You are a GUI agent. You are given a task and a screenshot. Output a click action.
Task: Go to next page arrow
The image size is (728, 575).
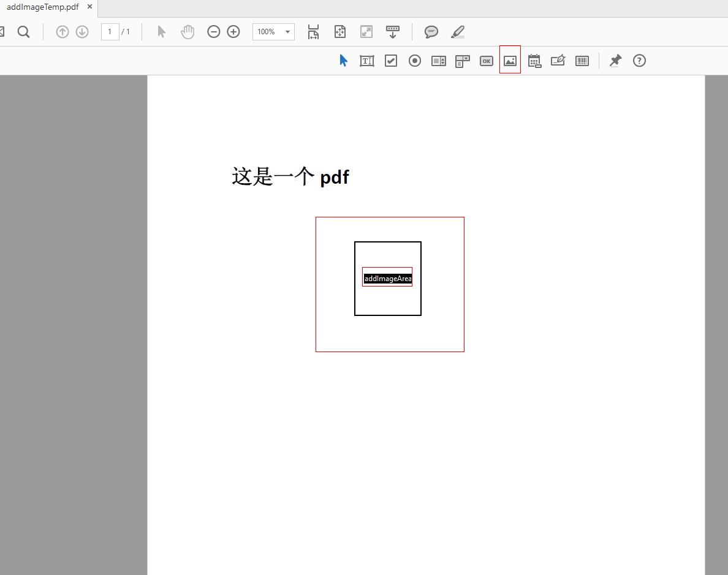[82, 32]
